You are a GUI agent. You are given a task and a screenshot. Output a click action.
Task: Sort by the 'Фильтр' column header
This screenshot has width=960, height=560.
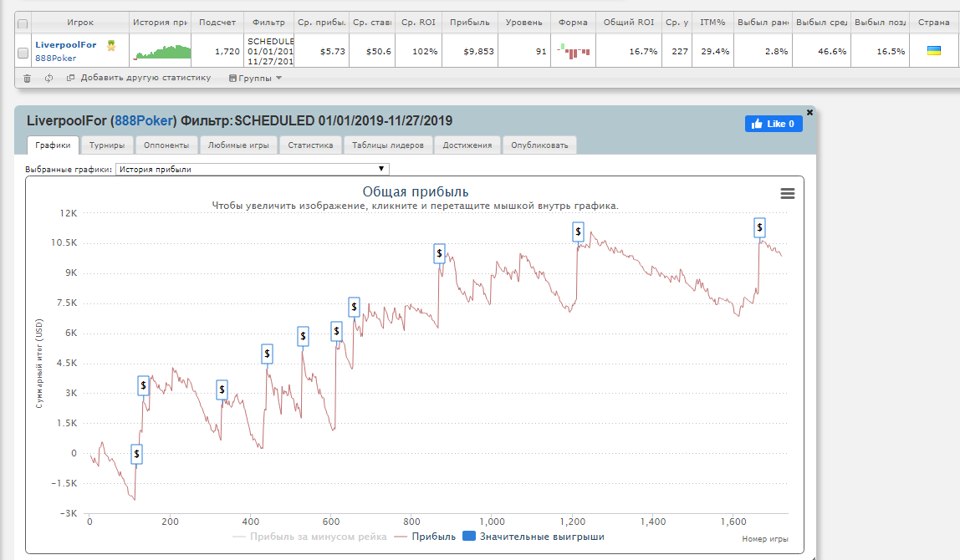tap(268, 23)
